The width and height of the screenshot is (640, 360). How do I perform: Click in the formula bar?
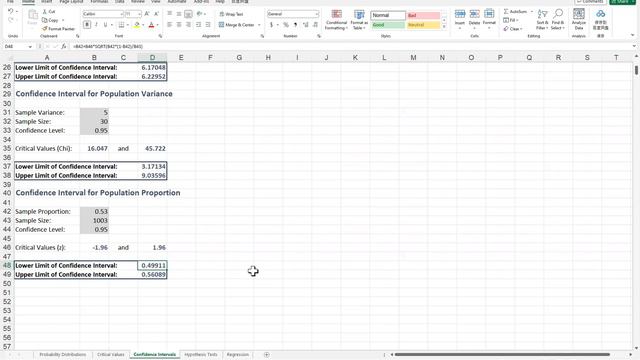[x=351, y=47]
